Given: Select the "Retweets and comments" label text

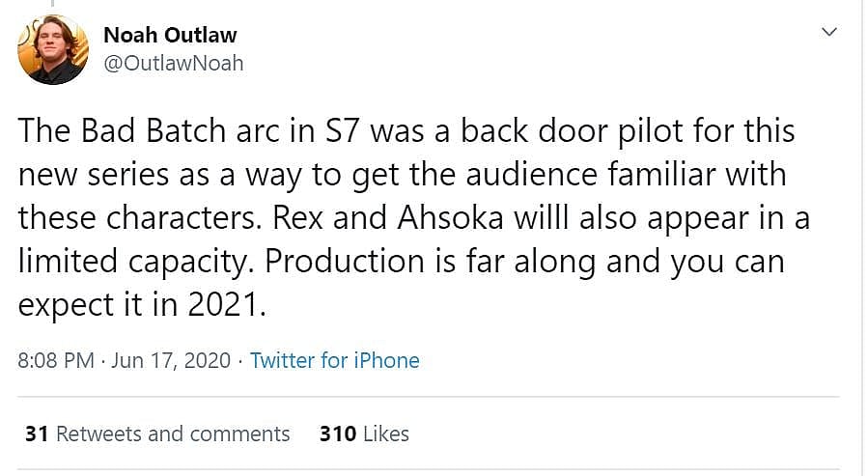Looking at the screenshot, I should coord(173,434).
